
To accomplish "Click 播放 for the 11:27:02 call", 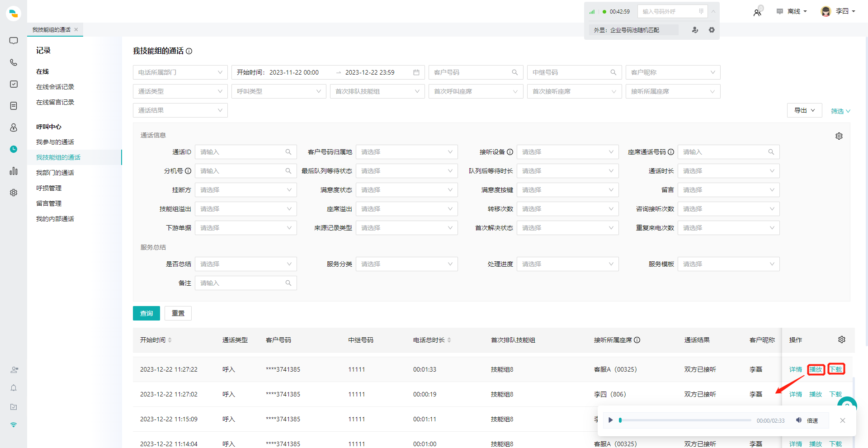I will point(816,394).
